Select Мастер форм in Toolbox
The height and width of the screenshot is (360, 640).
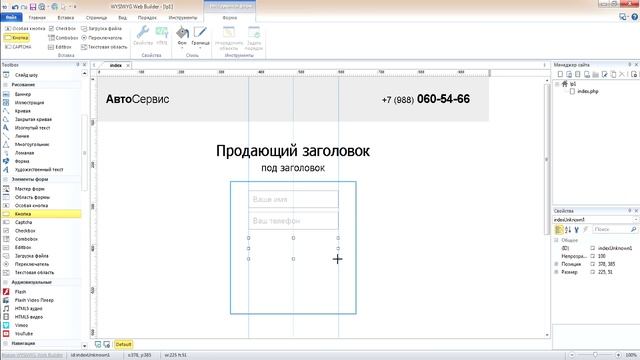[x=29, y=189]
